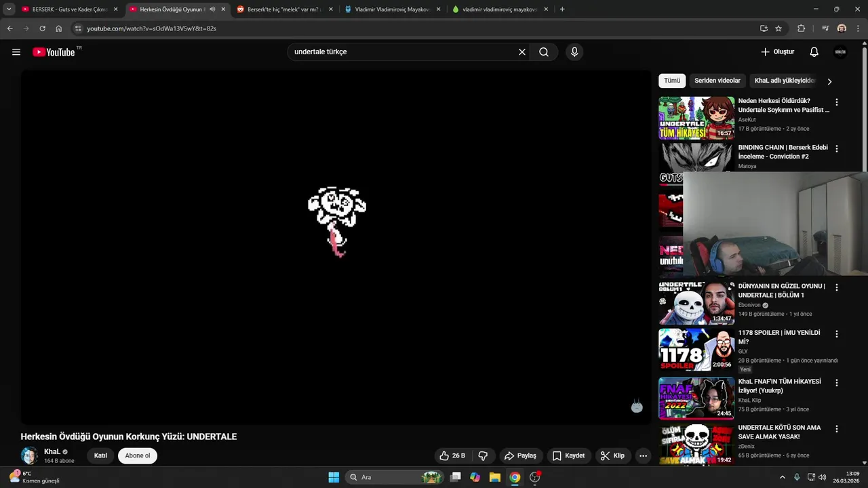
Task: Open site information icon beside the URL
Action: 78,28
